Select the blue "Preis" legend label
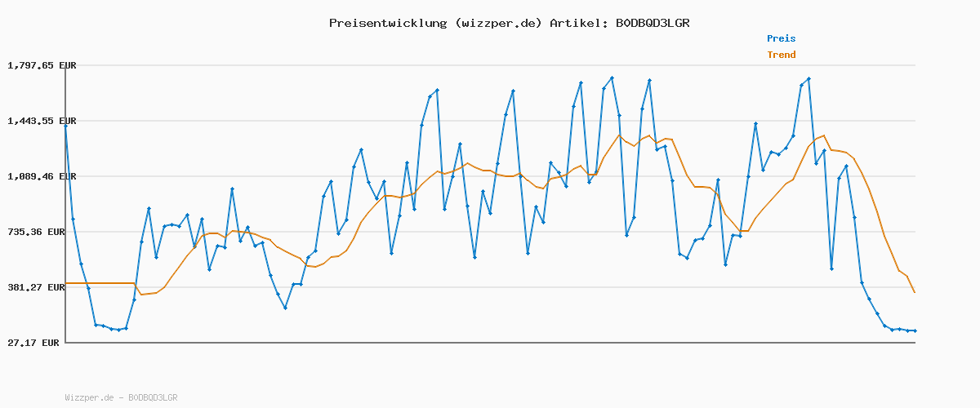980x408 pixels. [x=781, y=38]
